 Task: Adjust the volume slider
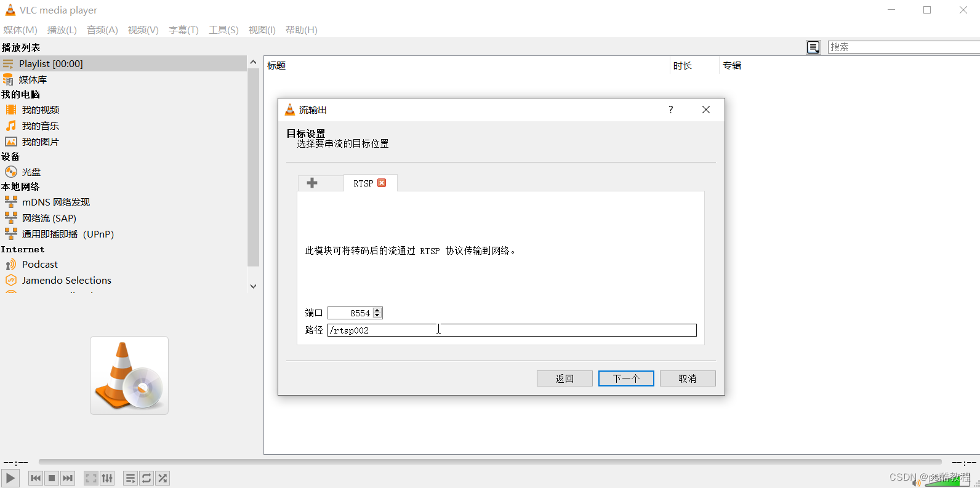[947, 481]
